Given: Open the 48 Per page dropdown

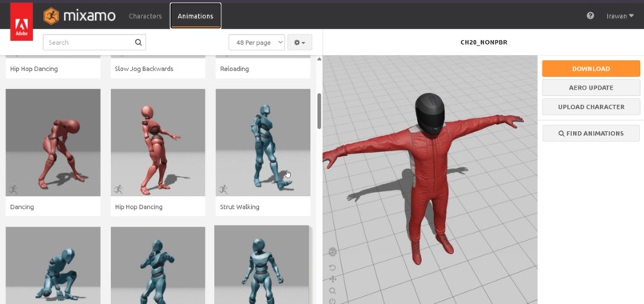Looking at the screenshot, I should [256, 42].
